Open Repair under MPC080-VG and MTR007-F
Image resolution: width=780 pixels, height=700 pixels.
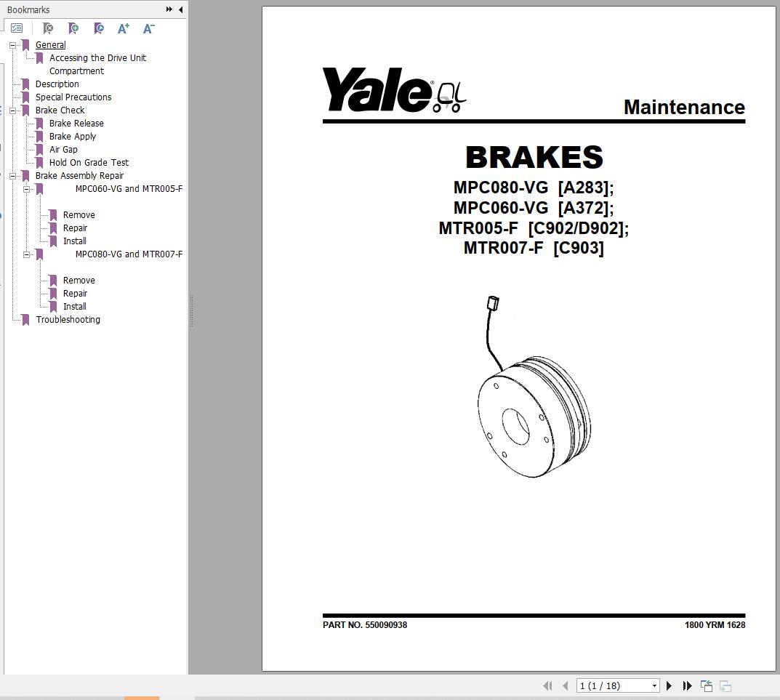point(75,294)
